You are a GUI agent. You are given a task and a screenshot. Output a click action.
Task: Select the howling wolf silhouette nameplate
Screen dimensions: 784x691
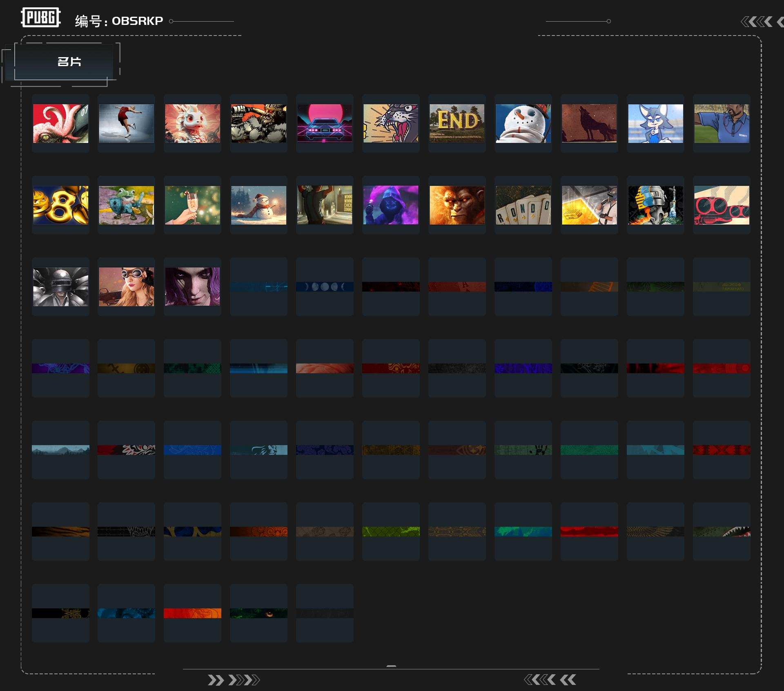(x=589, y=123)
